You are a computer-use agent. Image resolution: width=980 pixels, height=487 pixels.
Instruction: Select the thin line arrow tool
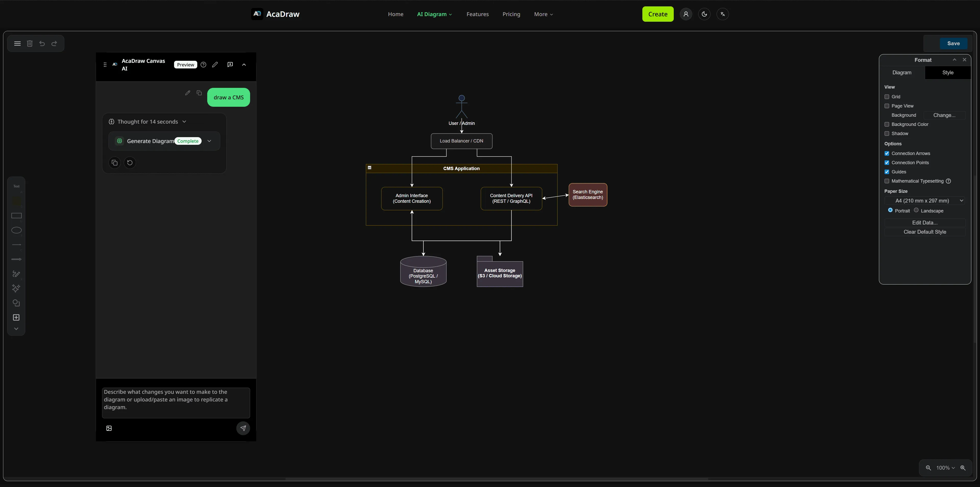[16, 244]
